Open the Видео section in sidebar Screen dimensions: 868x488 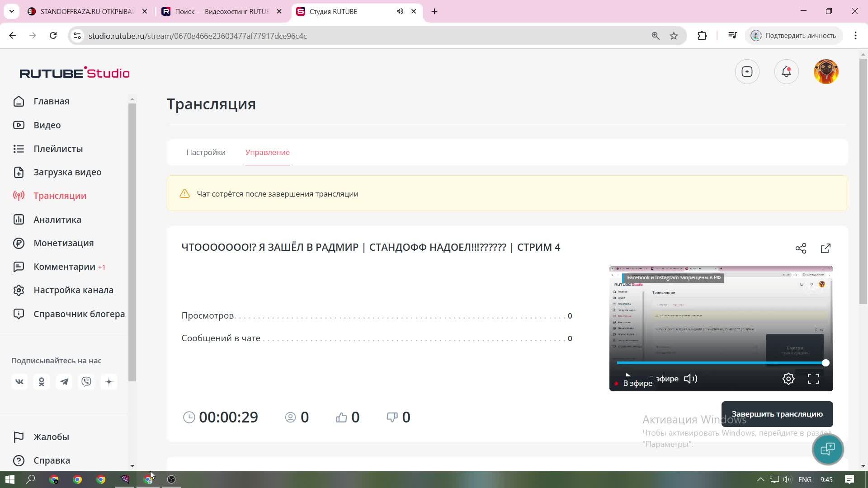[37, 125]
